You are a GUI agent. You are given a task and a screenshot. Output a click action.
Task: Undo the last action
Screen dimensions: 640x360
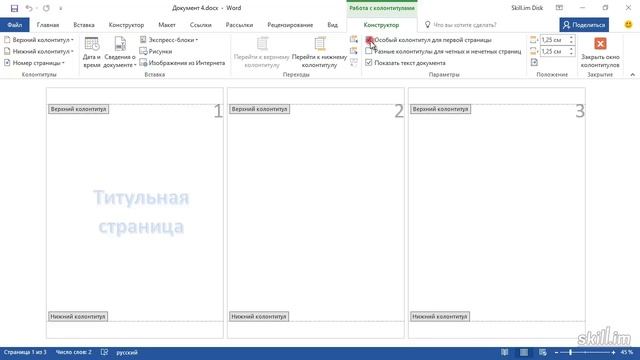pyautogui.click(x=29, y=8)
